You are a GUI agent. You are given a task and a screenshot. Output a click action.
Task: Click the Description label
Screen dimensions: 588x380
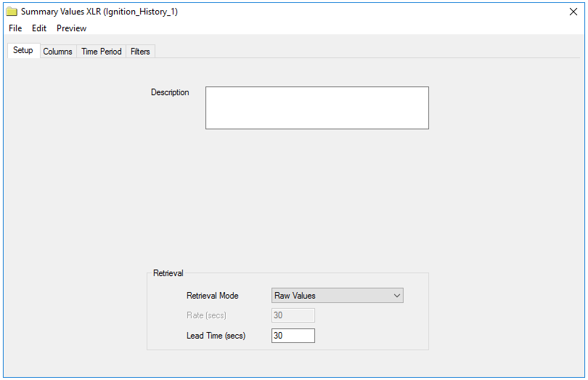tap(170, 92)
